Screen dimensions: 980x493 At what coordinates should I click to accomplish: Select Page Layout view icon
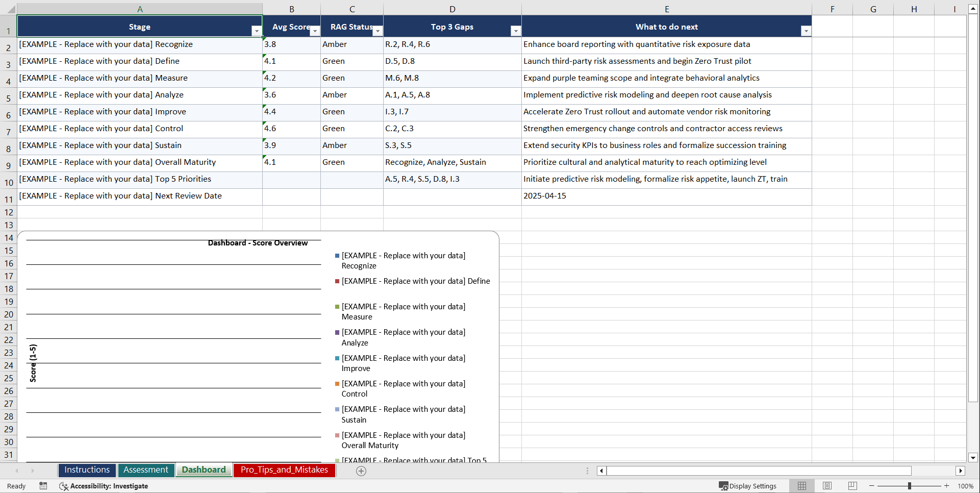click(827, 486)
